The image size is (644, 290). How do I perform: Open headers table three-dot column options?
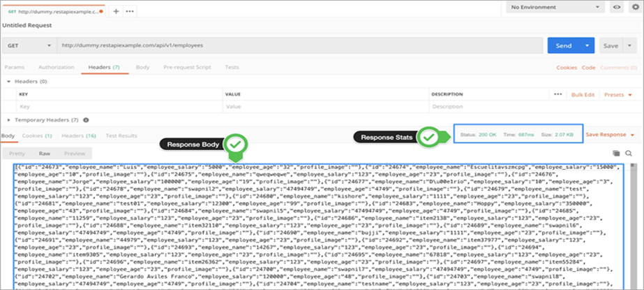click(557, 94)
